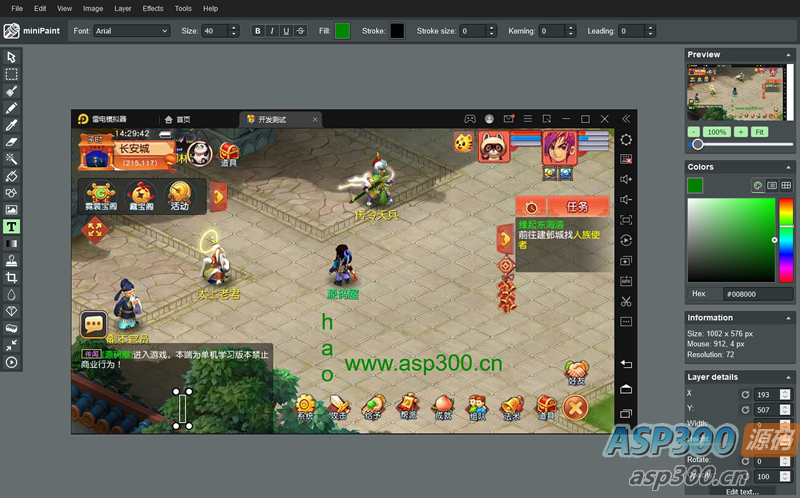Screen dimensions: 800x498
Task: Click the Edit text... button
Action: 740,491
